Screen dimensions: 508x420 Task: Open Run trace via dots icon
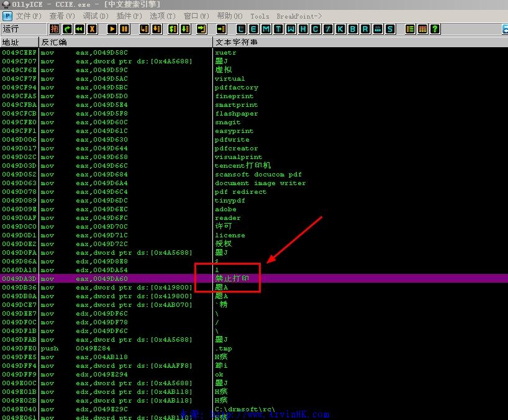point(378,29)
